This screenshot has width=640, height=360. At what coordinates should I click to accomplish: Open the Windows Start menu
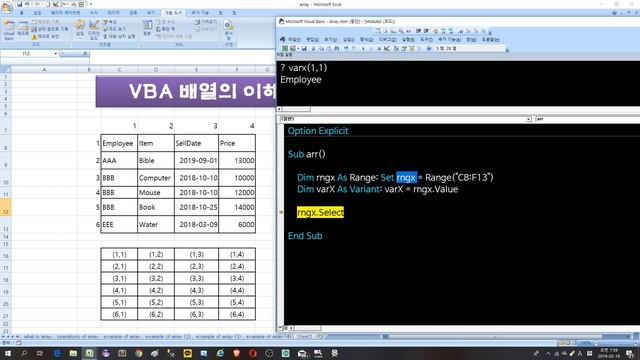tap(7, 353)
